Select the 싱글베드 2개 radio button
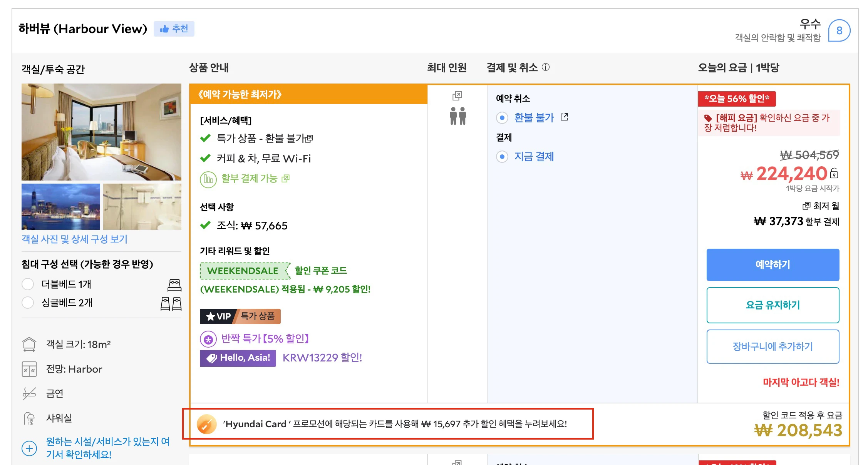Viewport: 868px width, 465px height. [x=28, y=303]
